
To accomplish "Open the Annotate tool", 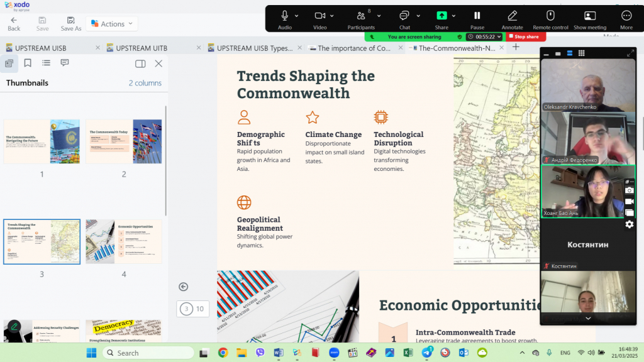I will click(512, 19).
